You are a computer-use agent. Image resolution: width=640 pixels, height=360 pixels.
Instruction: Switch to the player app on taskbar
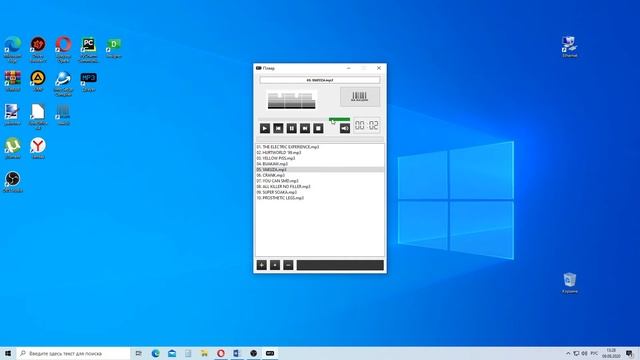[x=270, y=353]
